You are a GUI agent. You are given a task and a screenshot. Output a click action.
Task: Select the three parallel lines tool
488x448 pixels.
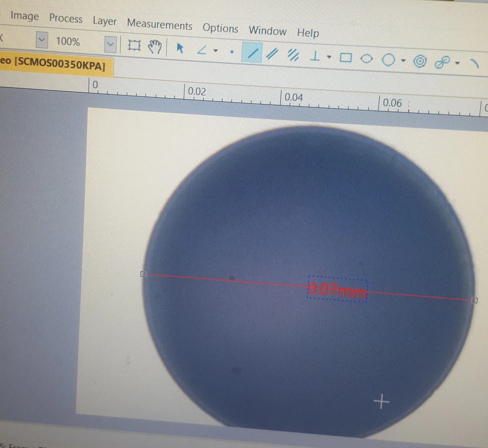(x=293, y=55)
